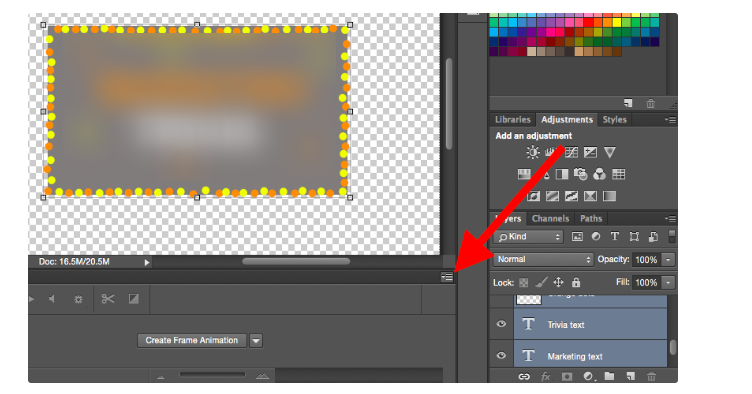Add an Exposure adjustment layer
The width and height of the screenshot is (752, 394).
click(590, 152)
